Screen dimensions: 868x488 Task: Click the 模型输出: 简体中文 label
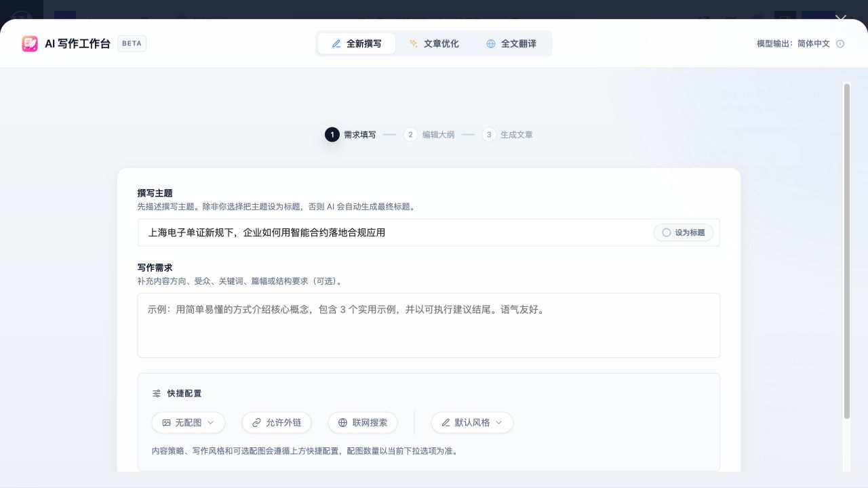click(793, 43)
